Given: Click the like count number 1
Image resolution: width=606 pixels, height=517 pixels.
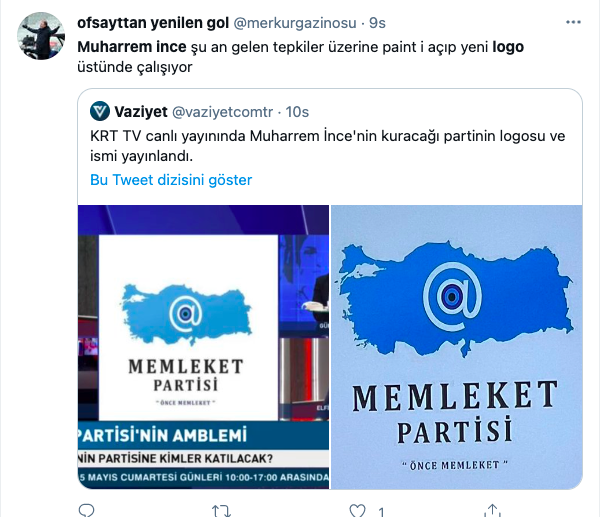Looking at the screenshot, I should point(381,512).
